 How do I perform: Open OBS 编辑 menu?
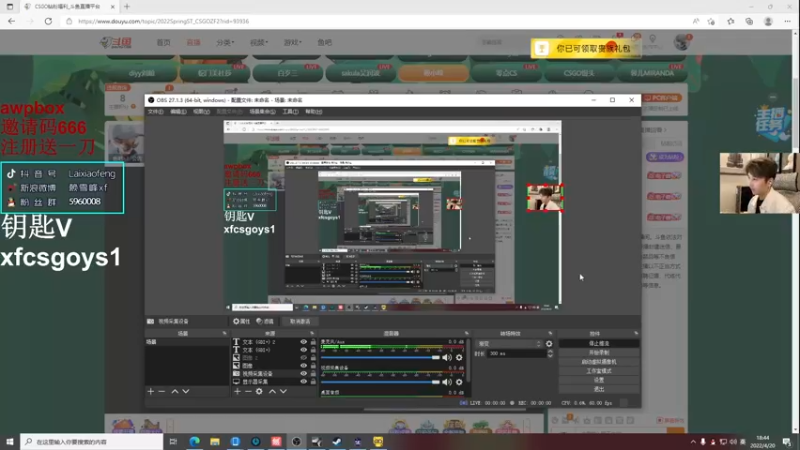(x=178, y=111)
